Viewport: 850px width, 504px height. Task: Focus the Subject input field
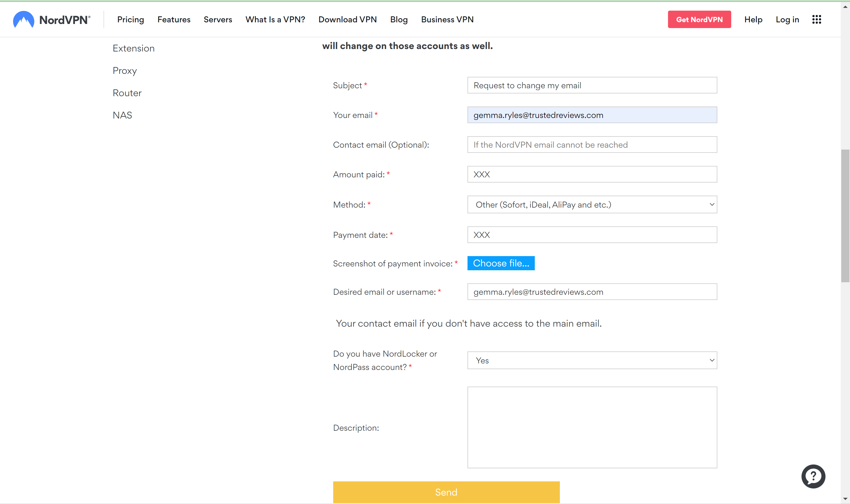pyautogui.click(x=592, y=85)
